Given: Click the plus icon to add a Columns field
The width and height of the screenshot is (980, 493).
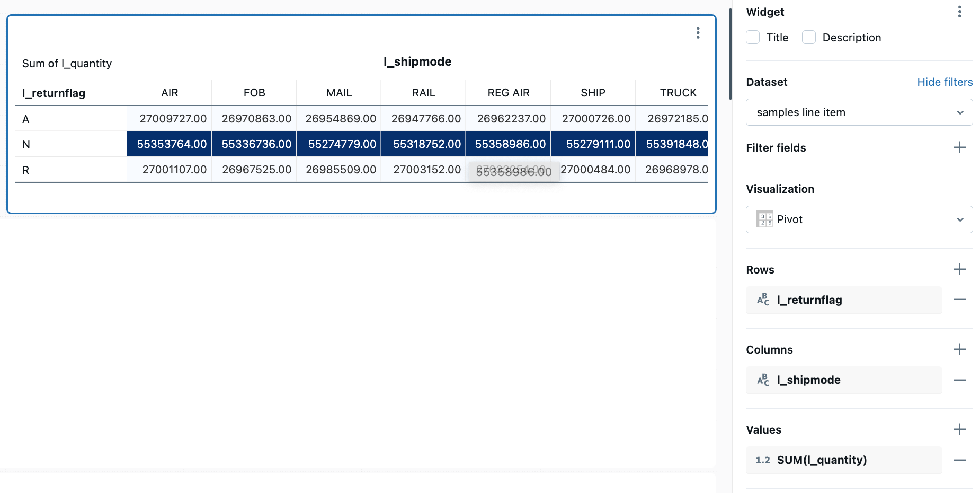Looking at the screenshot, I should pyautogui.click(x=959, y=349).
